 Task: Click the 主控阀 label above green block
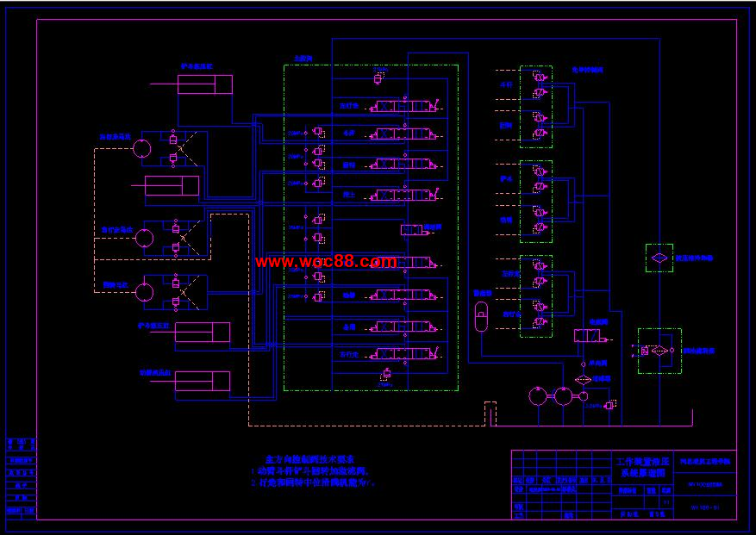pyautogui.click(x=303, y=59)
